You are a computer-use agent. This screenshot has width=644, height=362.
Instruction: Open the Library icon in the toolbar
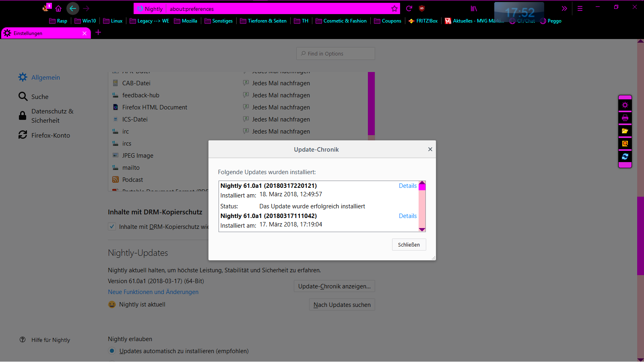pos(474,8)
